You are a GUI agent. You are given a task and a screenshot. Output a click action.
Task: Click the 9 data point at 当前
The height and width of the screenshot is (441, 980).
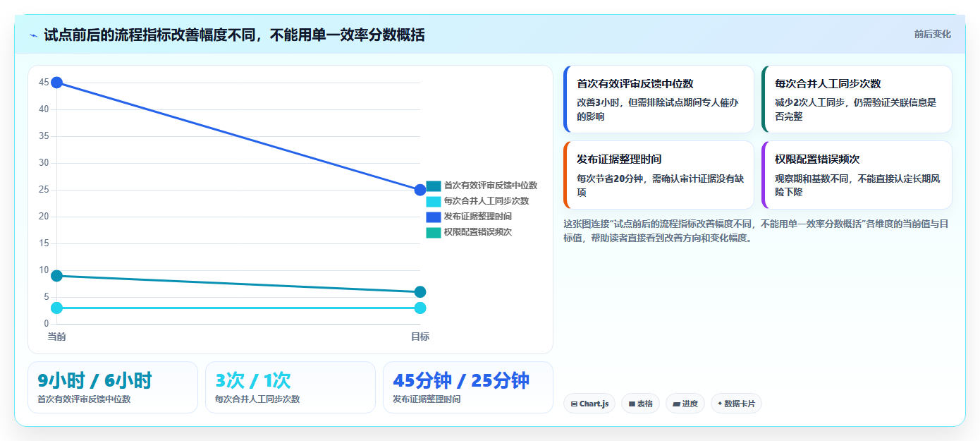point(57,276)
